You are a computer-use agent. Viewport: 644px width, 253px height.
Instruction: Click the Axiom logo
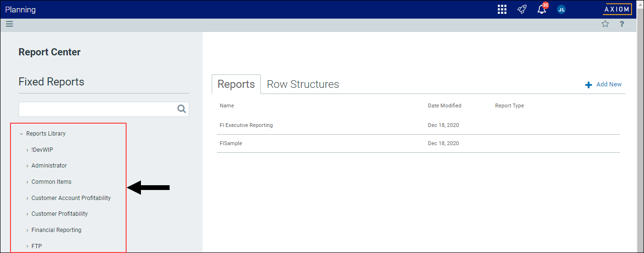tap(617, 10)
